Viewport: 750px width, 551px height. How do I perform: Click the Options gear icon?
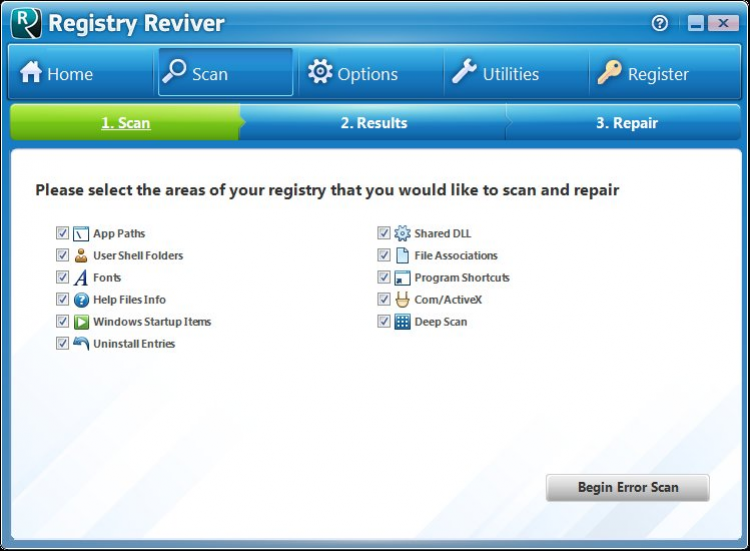[x=320, y=71]
